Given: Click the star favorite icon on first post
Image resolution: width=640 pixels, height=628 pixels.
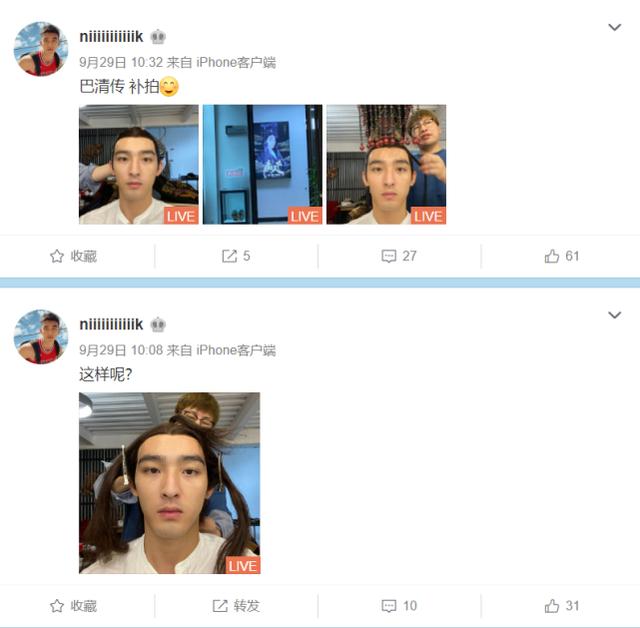Looking at the screenshot, I should coord(57,256).
